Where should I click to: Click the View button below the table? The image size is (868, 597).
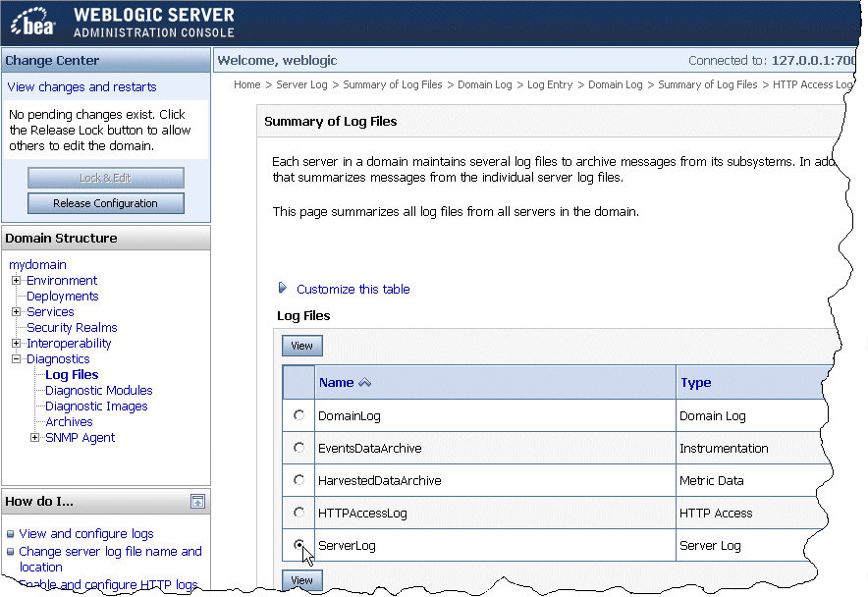click(x=301, y=580)
